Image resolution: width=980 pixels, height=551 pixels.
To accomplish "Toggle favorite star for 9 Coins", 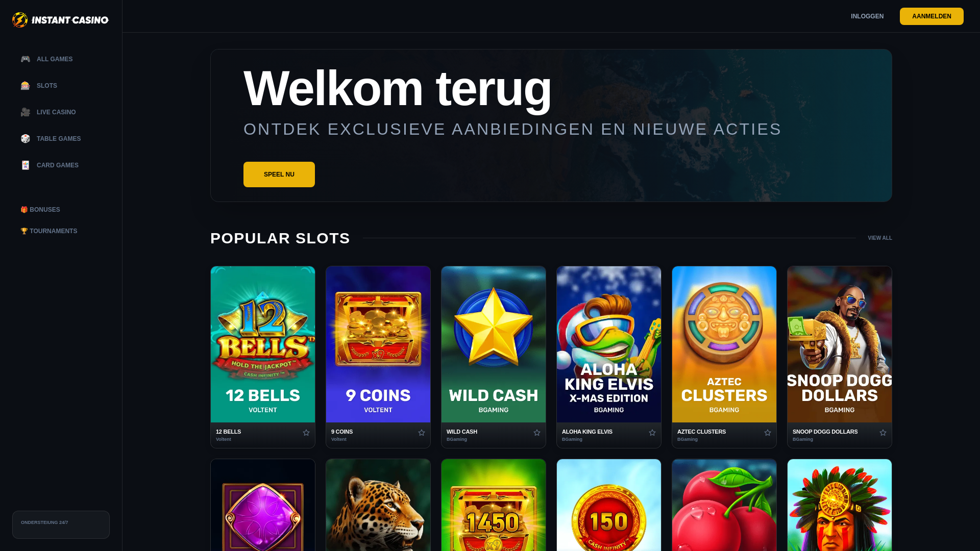I will click(422, 433).
